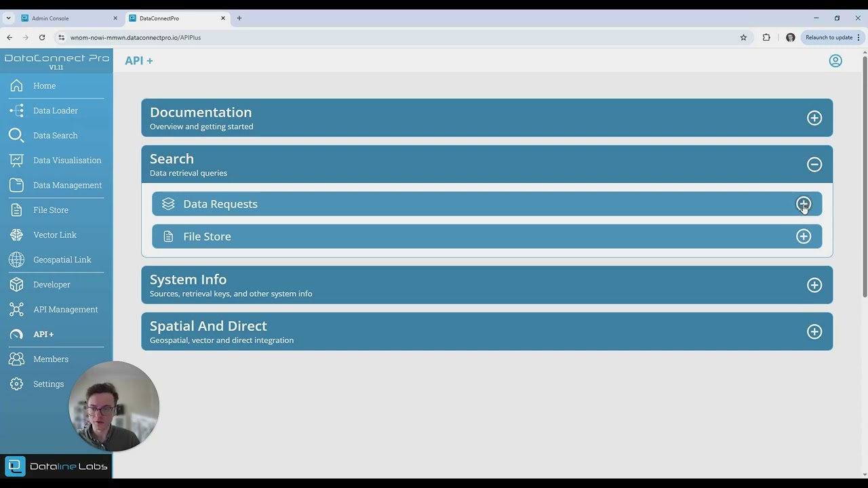Click the API Management network icon
This screenshot has width=868, height=488.
16,309
